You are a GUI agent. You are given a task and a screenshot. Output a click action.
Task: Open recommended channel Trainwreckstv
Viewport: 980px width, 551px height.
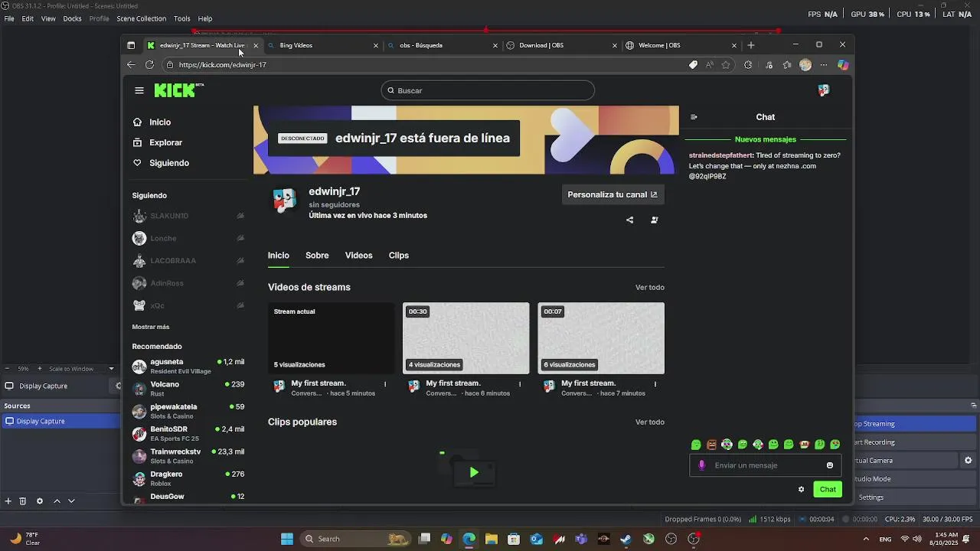pyautogui.click(x=188, y=456)
